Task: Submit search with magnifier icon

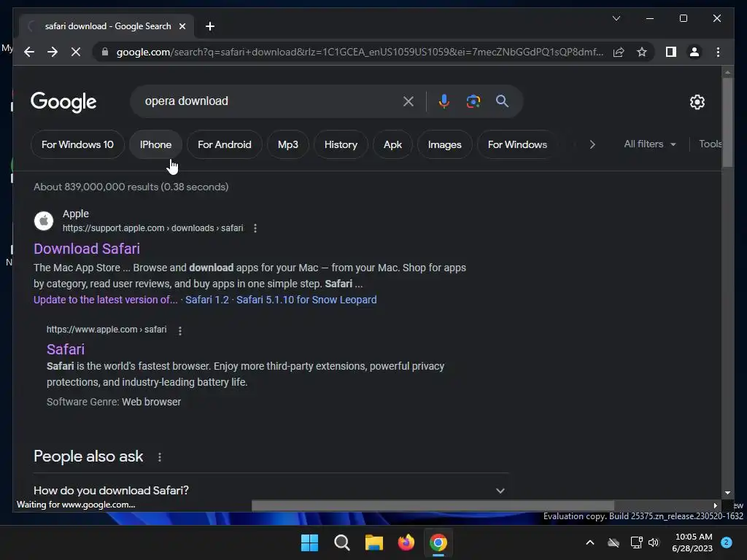Action: tap(502, 101)
